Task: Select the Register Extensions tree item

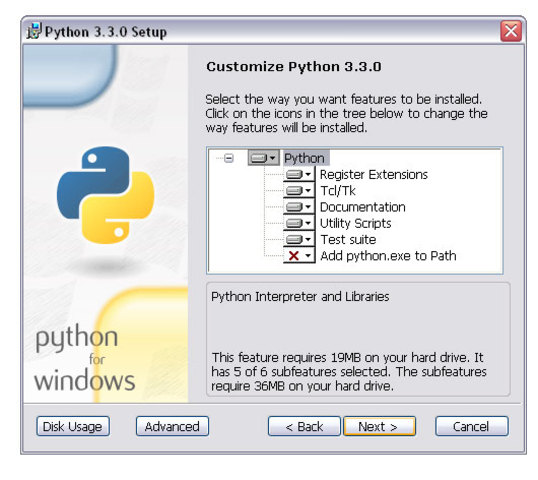Action: 374,175
